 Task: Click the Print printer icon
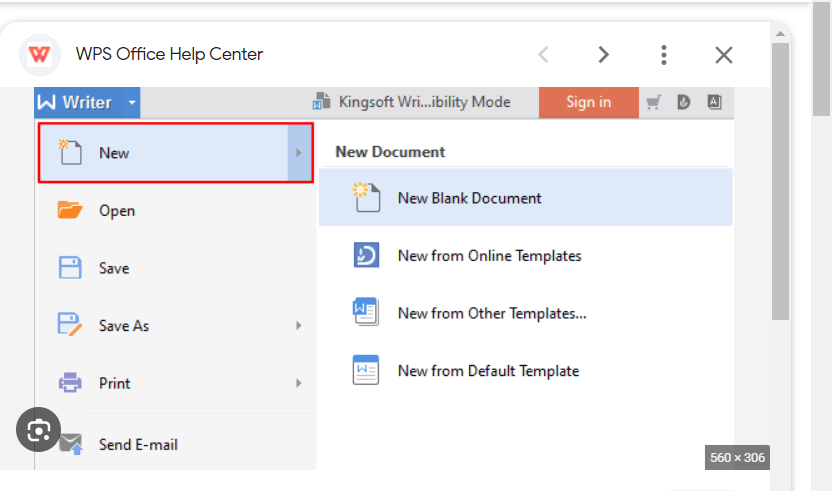70,382
